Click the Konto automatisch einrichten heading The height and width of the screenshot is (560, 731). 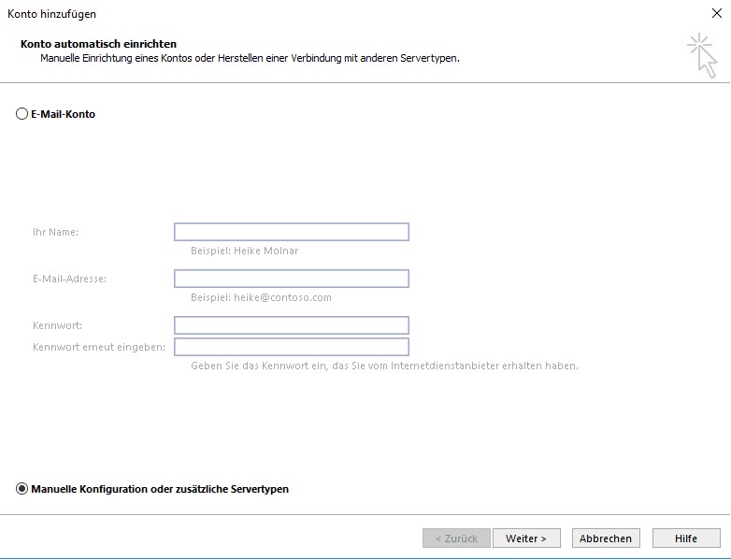click(x=98, y=44)
